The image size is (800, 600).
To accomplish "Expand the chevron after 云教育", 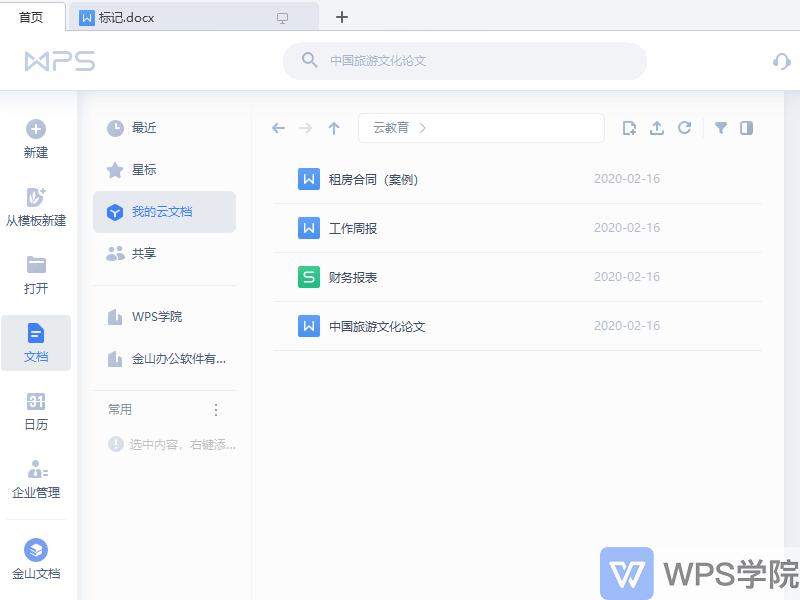I will coord(422,128).
